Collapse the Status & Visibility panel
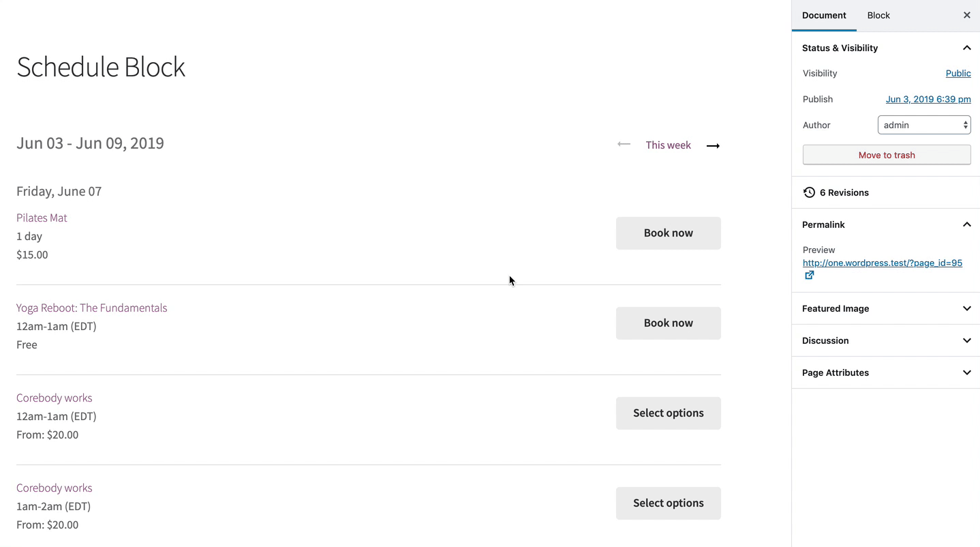The height and width of the screenshot is (547, 980). click(x=966, y=48)
